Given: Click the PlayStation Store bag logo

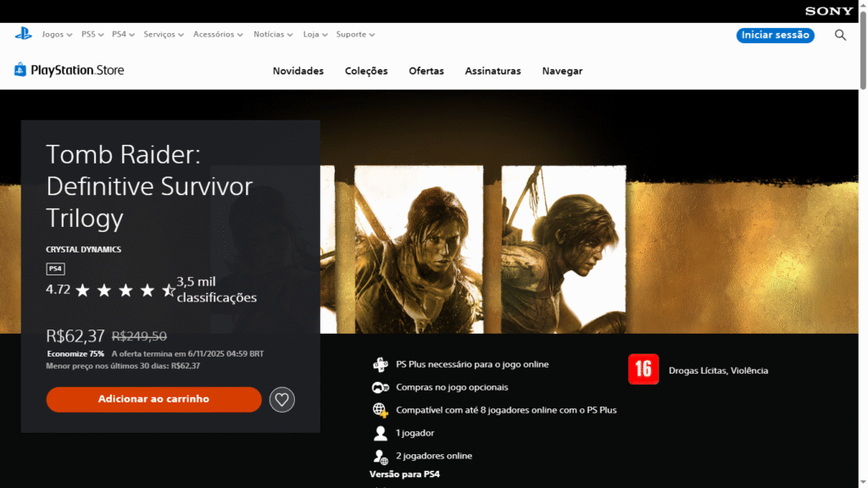Looking at the screenshot, I should tap(20, 70).
